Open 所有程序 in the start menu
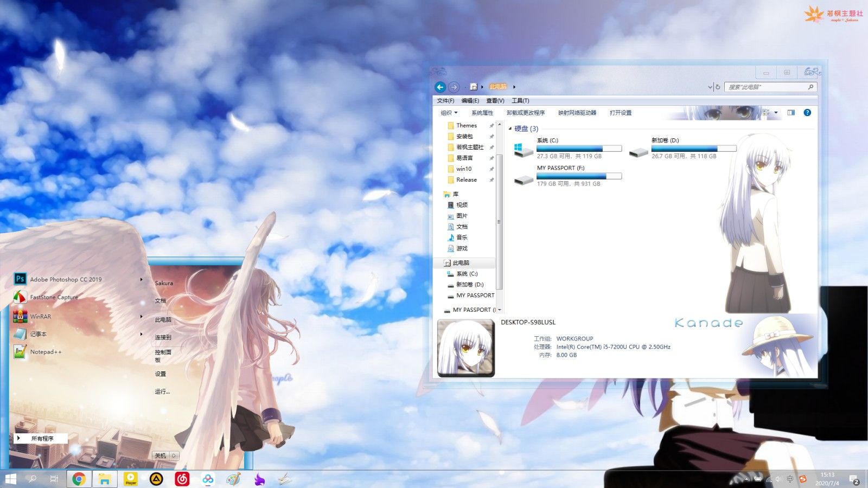 (x=41, y=438)
